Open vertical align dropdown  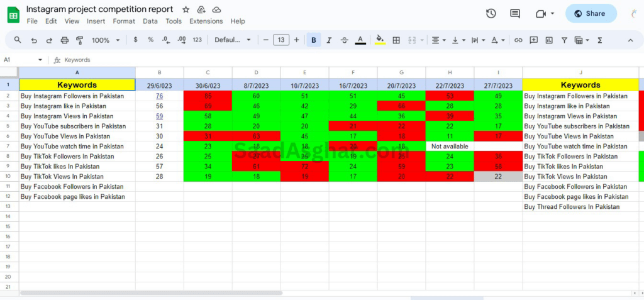tap(458, 40)
